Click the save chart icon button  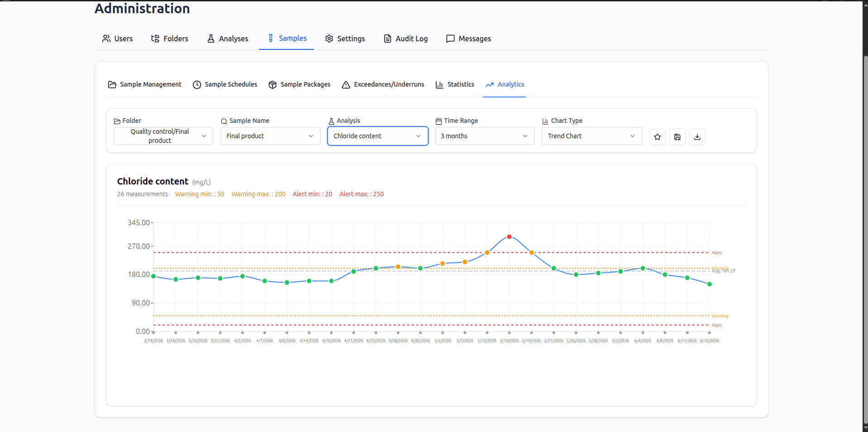point(677,137)
